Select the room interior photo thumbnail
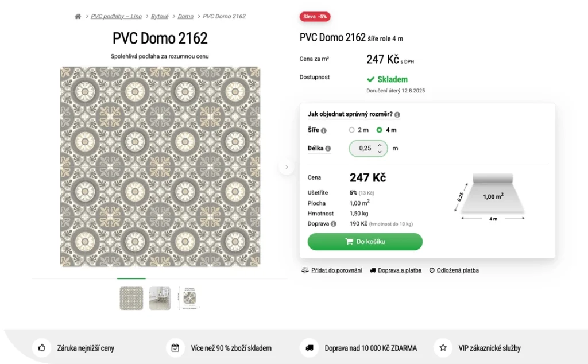The width and height of the screenshot is (588, 364). click(160, 299)
